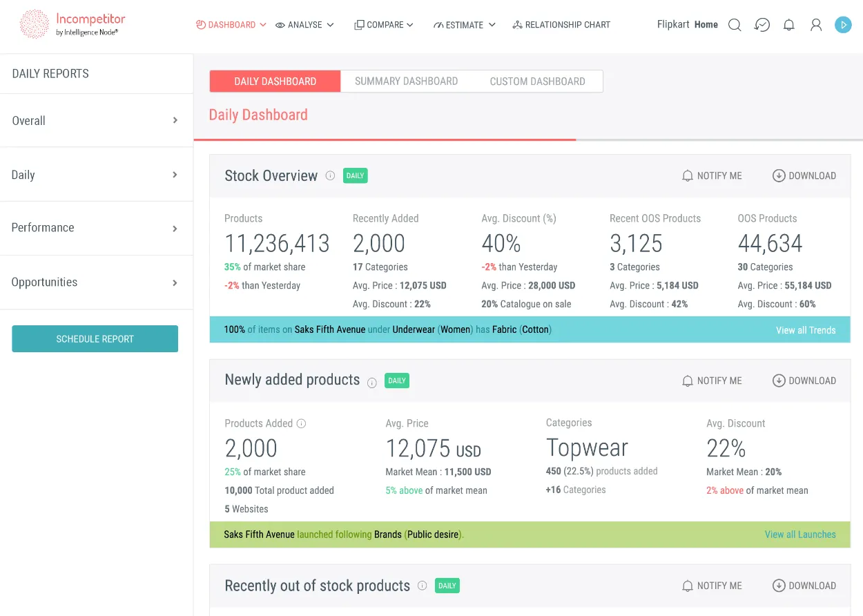Click Flipkart Home in the header
The image size is (863, 616).
click(x=687, y=24)
